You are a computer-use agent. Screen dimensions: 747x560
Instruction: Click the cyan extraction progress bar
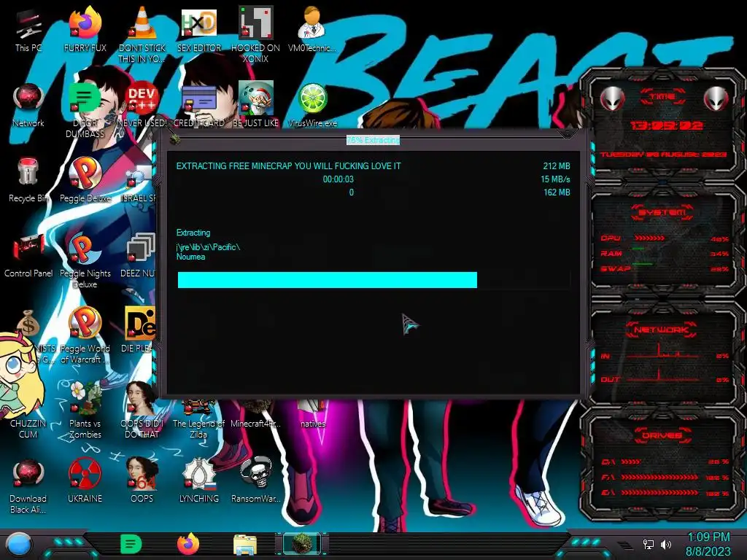tap(374, 280)
